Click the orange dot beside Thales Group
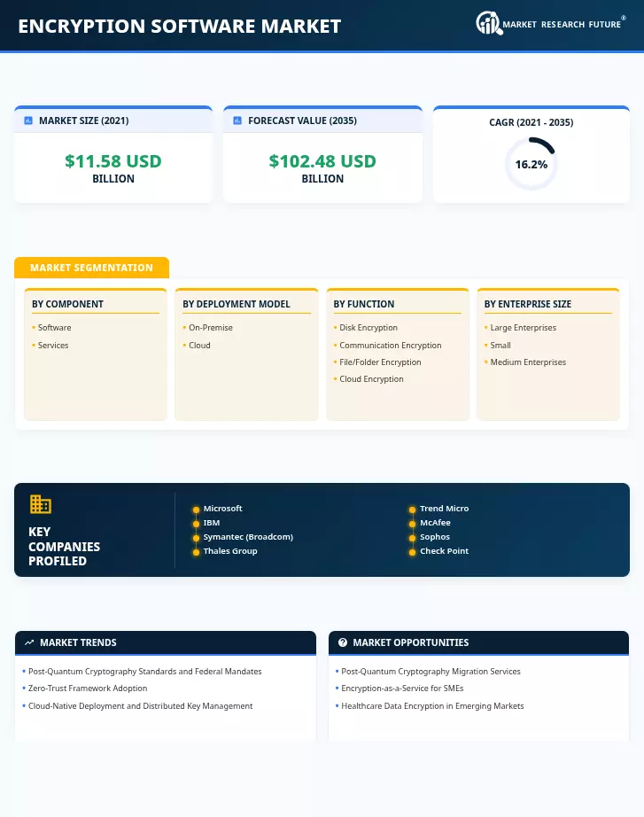 click(196, 552)
